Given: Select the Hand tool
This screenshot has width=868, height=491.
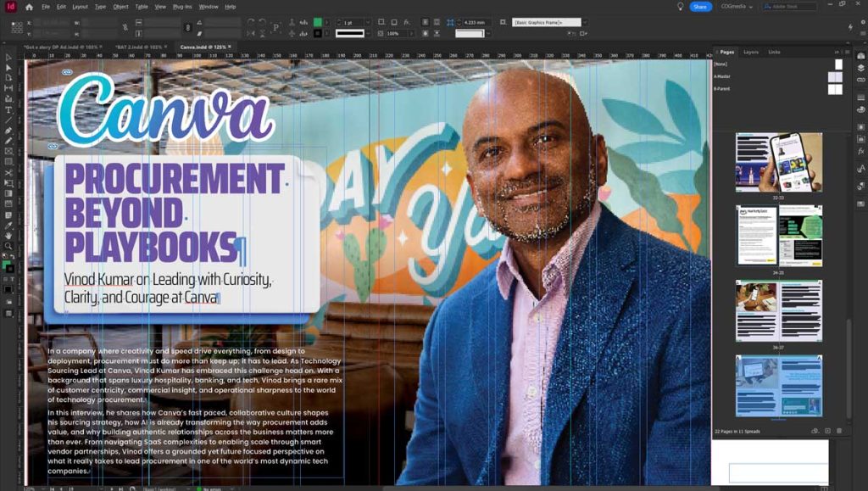Looking at the screenshot, I should click(8, 236).
